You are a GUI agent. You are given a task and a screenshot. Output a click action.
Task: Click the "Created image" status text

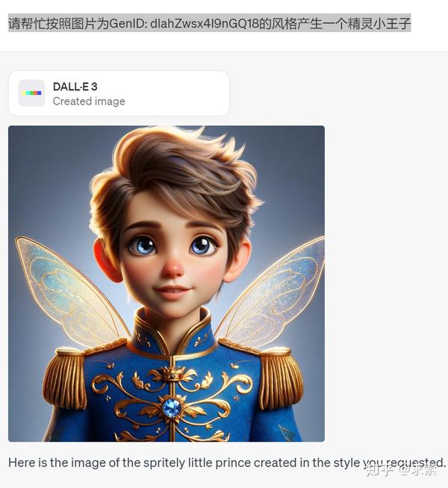click(89, 101)
